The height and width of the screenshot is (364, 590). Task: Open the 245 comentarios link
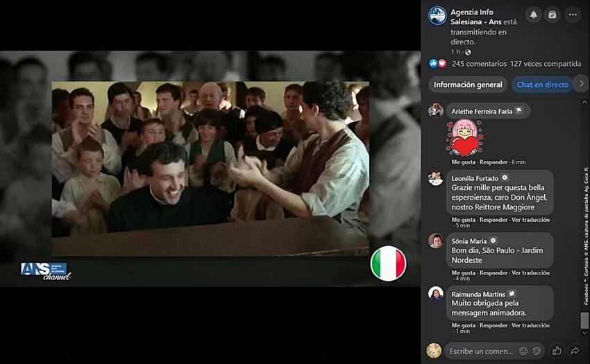[x=479, y=64]
